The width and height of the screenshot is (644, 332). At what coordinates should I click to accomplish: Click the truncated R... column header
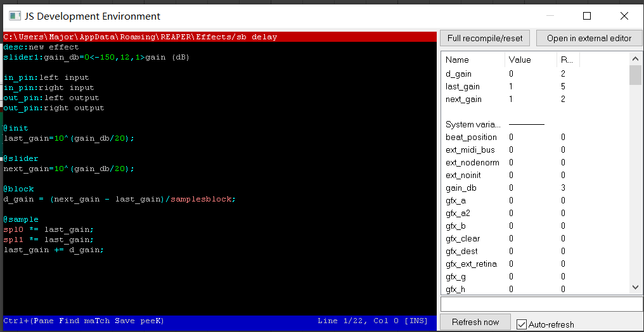(x=568, y=60)
